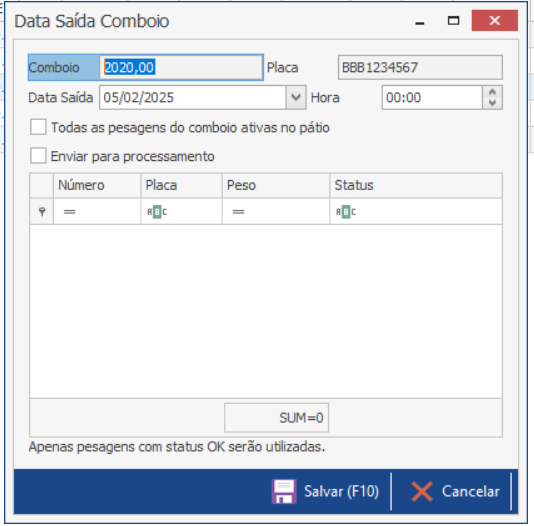Open the Status column ABC filter operator
Viewport: 534px width, 526px height.
(346, 212)
